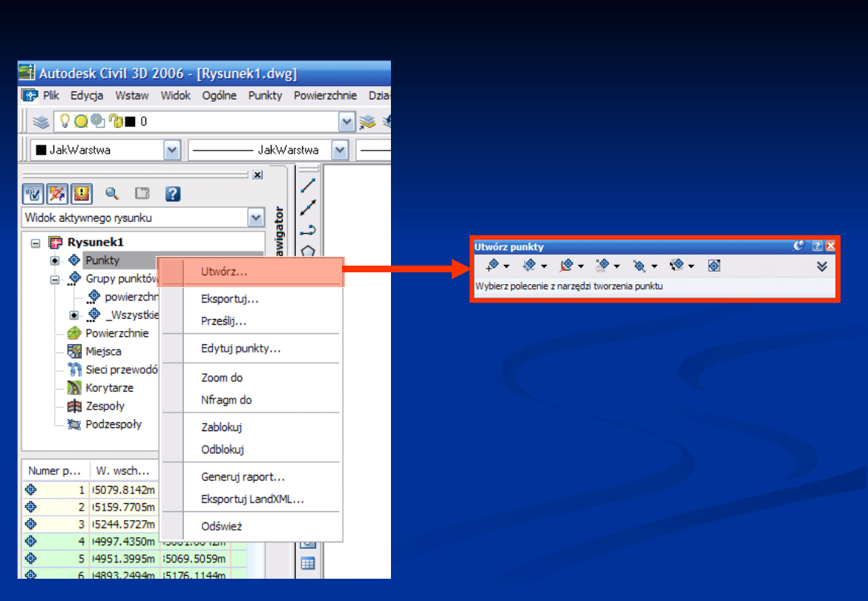The image size is (868, 601).
Task: Toggle the second orange arrow navigator button
Action: [58, 194]
